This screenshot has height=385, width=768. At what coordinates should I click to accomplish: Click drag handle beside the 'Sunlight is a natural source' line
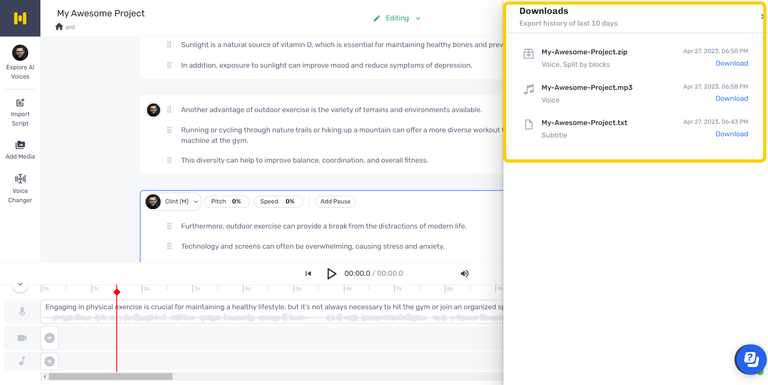point(169,45)
